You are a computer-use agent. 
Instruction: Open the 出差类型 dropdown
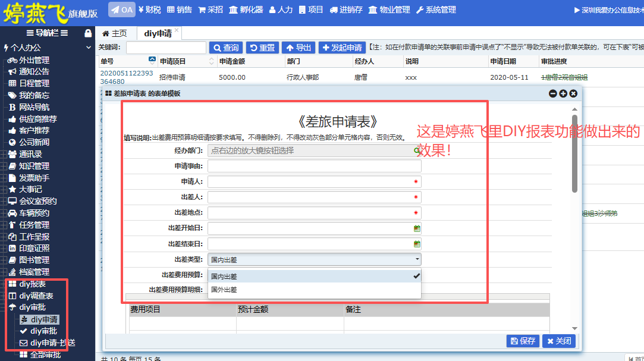tap(314, 259)
